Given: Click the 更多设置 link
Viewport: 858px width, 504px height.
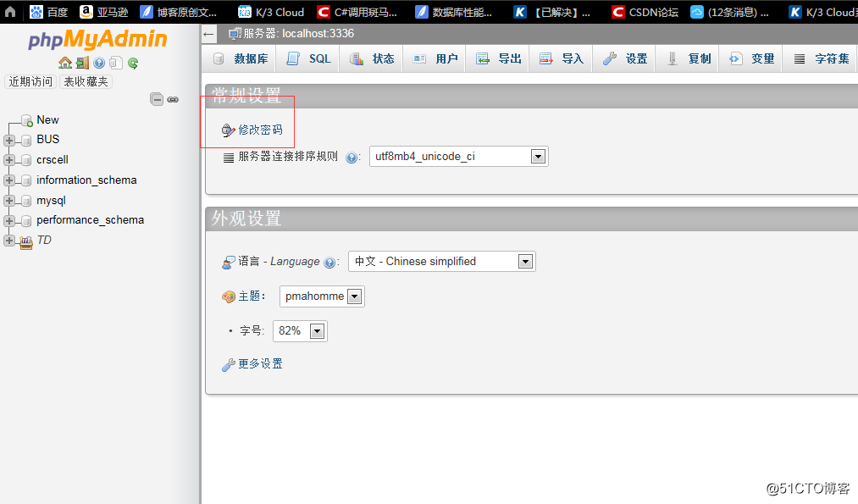Looking at the screenshot, I should click(261, 364).
